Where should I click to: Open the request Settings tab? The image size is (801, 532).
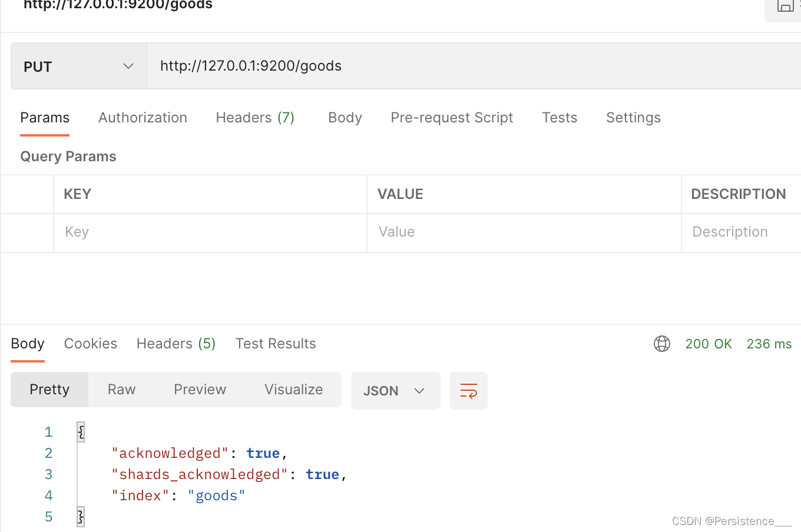[x=633, y=118]
